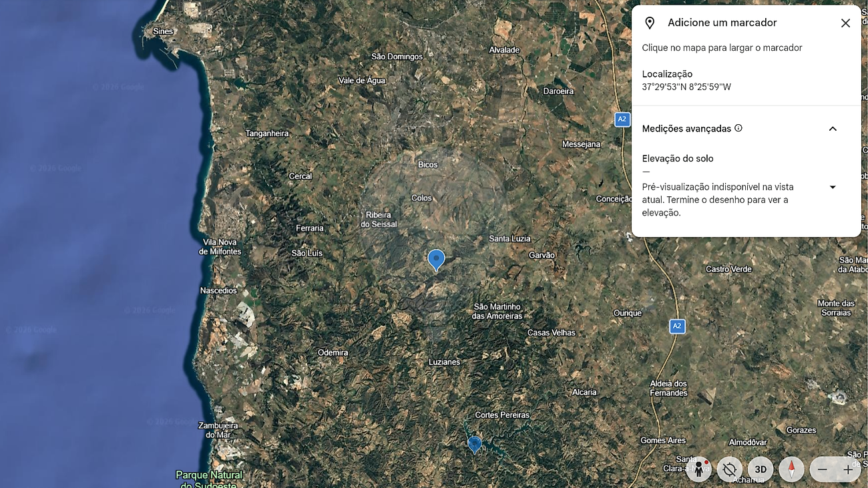Select the Colos map label

[x=422, y=198]
